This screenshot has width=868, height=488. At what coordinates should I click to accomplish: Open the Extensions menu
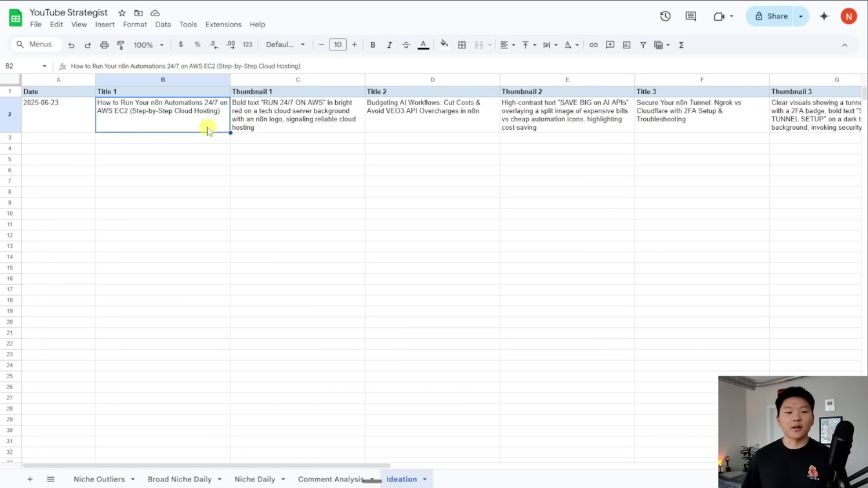(223, 25)
